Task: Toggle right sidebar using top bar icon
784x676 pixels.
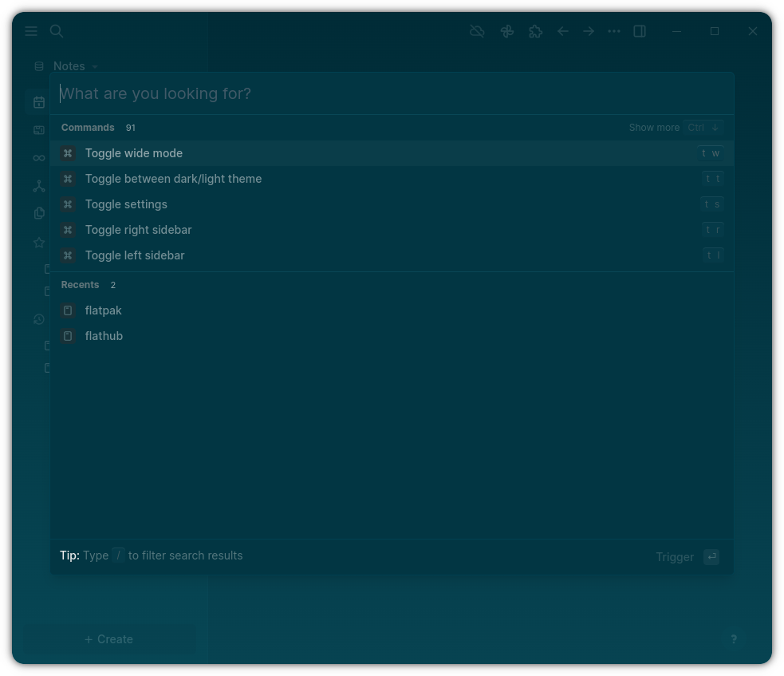Action: click(640, 31)
